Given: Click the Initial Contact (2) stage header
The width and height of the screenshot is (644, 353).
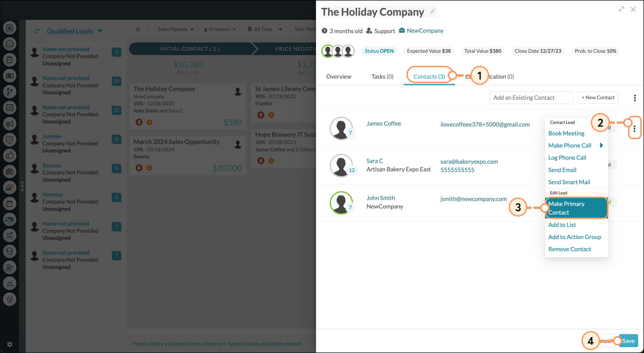Looking at the screenshot, I should (x=190, y=49).
